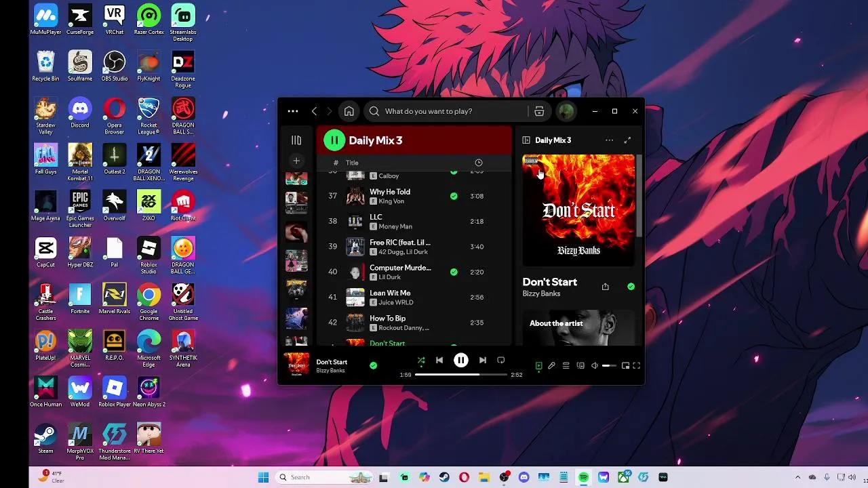Click the taskbar Search box
The image size is (868, 488).
pos(325,477)
